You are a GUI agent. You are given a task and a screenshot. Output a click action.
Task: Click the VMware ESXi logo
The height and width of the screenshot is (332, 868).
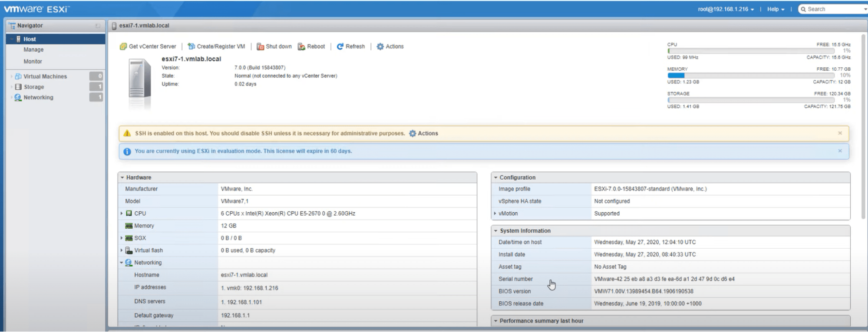click(36, 9)
